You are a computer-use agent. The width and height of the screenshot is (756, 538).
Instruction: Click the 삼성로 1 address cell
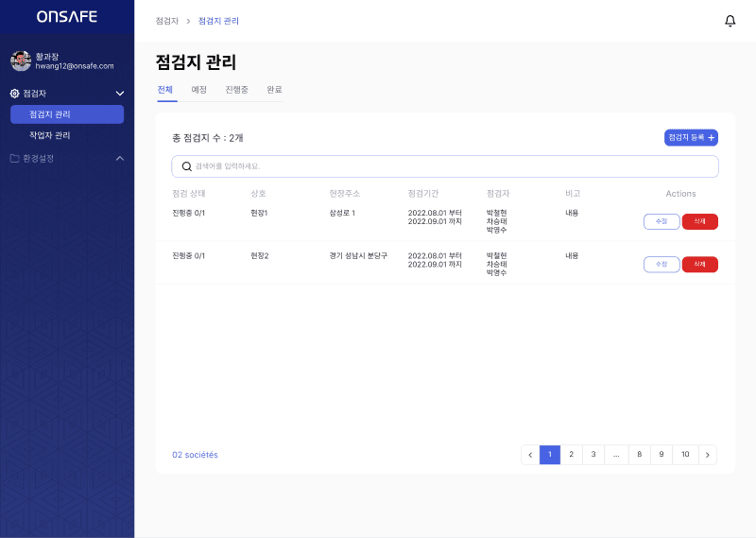tap(342, 213)
